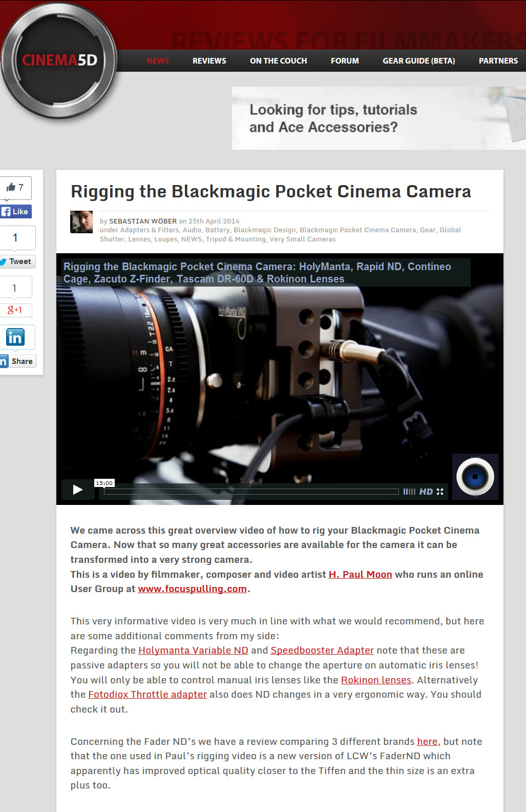The width and height of the screenshot is (526, 812).
Task: Open GEAR GUIDE (BETA)
Action: (419, 60)
